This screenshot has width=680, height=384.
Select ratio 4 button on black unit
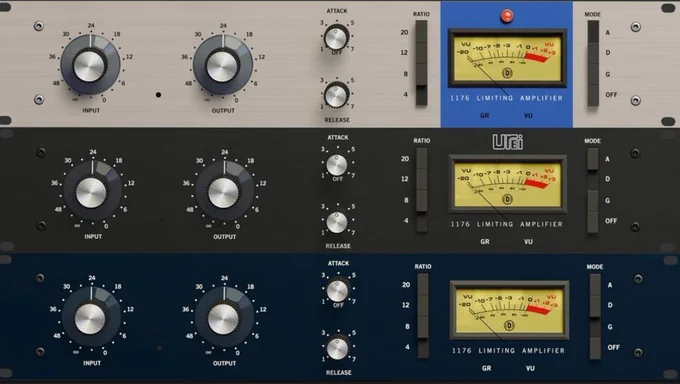(x=422, y=221)
